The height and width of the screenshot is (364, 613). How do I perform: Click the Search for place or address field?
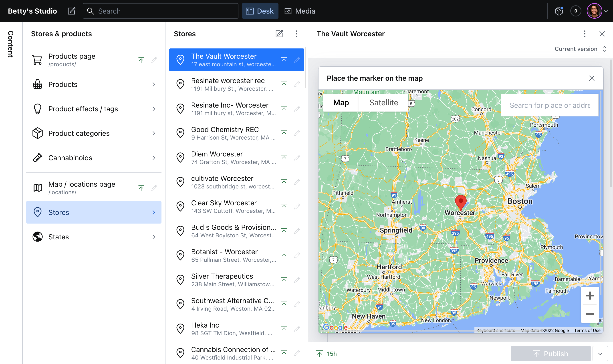(x=549, y=105)
